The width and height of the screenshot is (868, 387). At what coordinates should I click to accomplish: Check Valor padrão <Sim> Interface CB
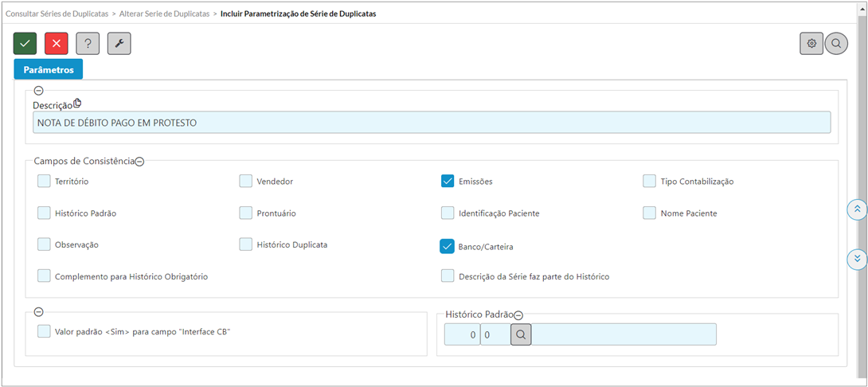tap(44, 331)
